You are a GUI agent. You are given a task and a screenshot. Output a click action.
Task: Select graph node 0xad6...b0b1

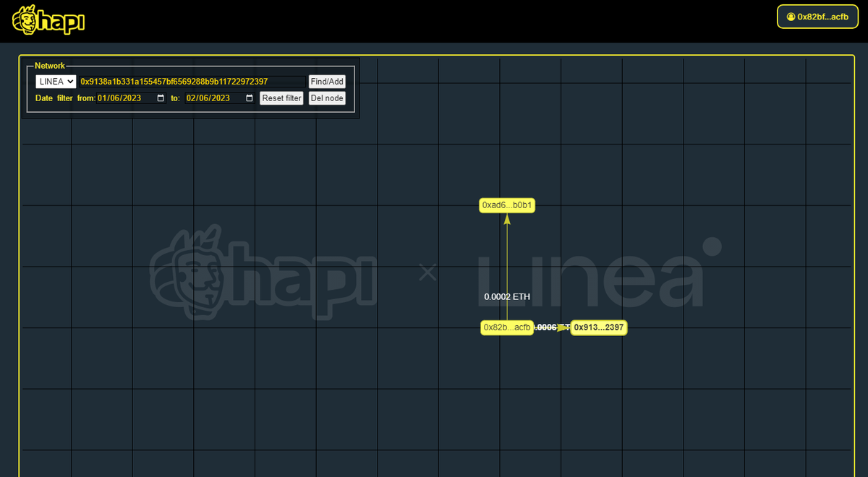click(x=507, y=206)
